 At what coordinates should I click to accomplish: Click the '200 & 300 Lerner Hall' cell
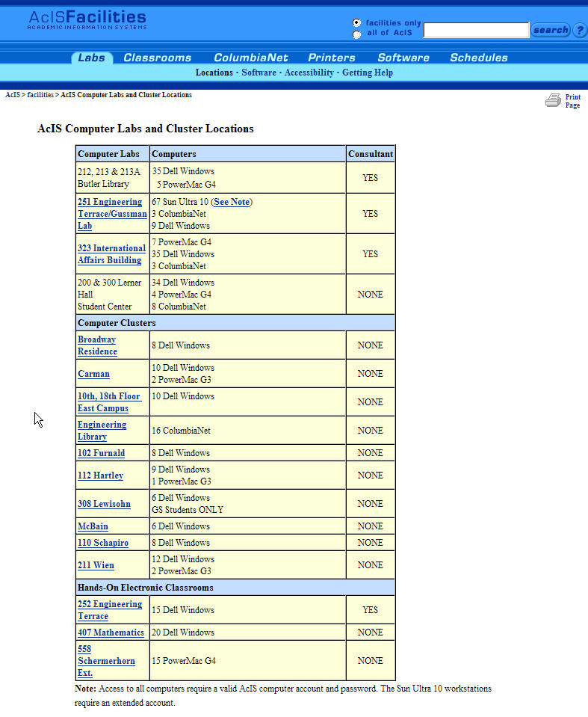(x=112, y=294)
